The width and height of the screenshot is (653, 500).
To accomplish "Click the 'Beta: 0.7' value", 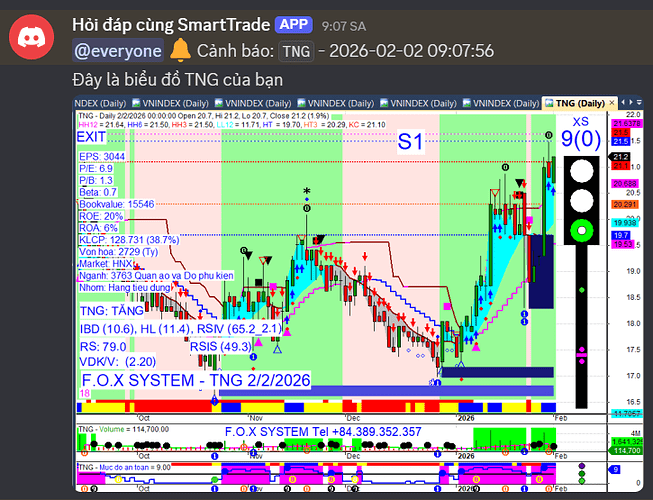I will (98, 192).
